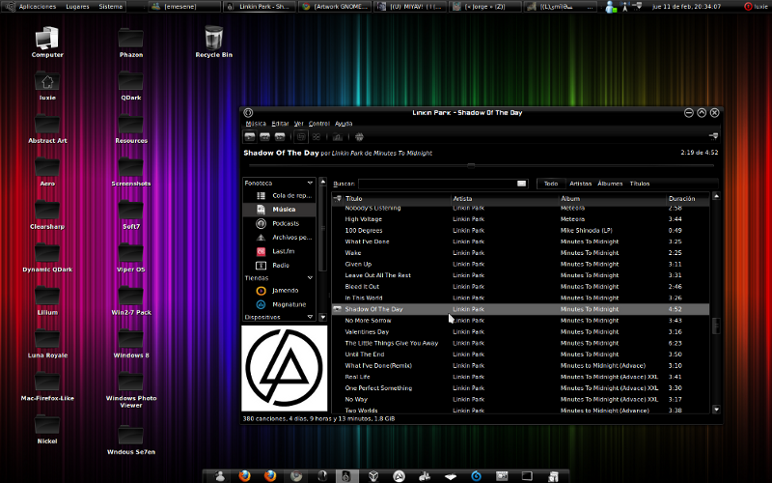
Task: Select the Todo search filter
Action: (551, 184)
